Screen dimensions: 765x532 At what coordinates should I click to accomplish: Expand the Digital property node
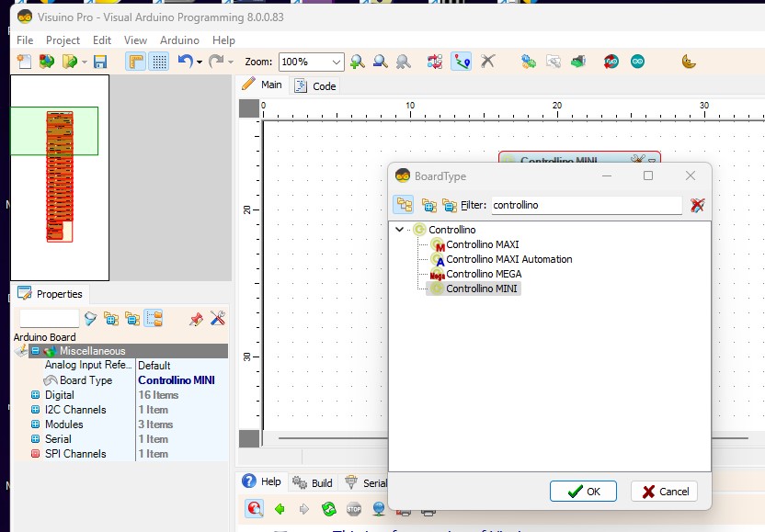pos(35,394)
